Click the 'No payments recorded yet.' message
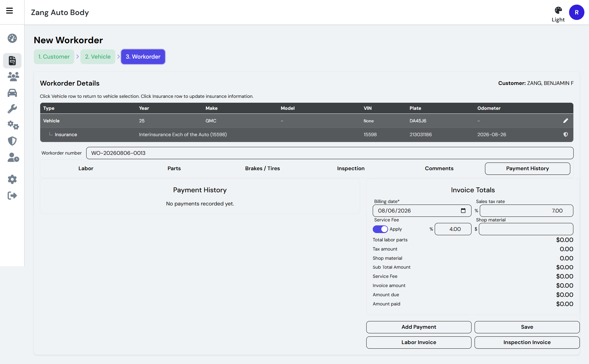 click(x=200, y=204)
